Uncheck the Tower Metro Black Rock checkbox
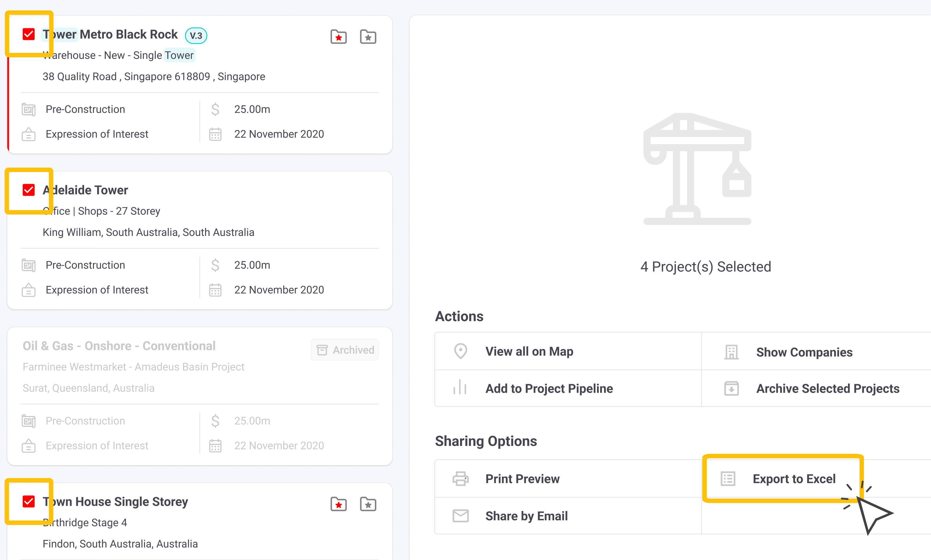The height and width of the screenshot is (560, 931). pos(29,34)
